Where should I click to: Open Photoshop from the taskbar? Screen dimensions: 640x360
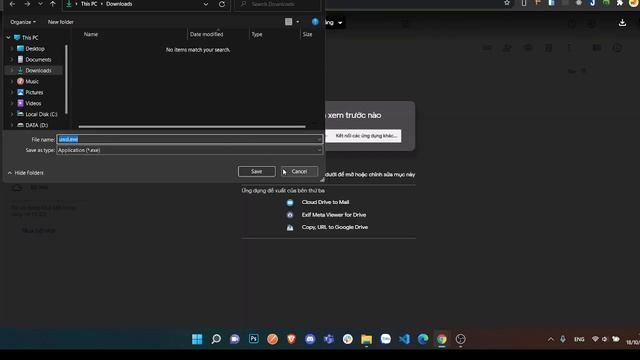click(253, 339)
